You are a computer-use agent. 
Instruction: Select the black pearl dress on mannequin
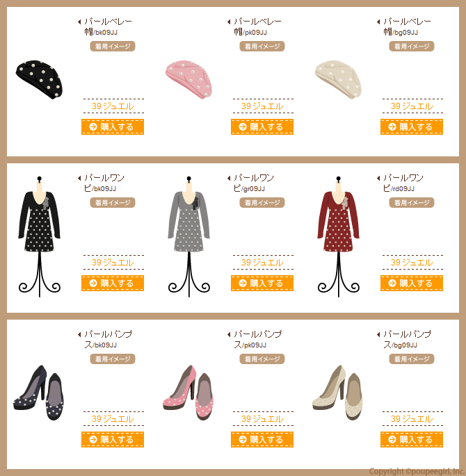click(x=39, y=236)
